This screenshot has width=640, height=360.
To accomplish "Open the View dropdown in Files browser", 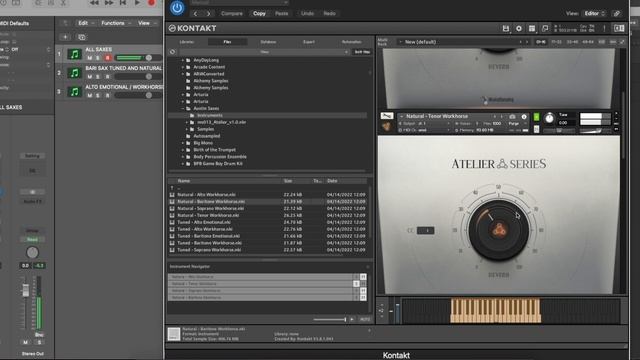I will [264, 52].
